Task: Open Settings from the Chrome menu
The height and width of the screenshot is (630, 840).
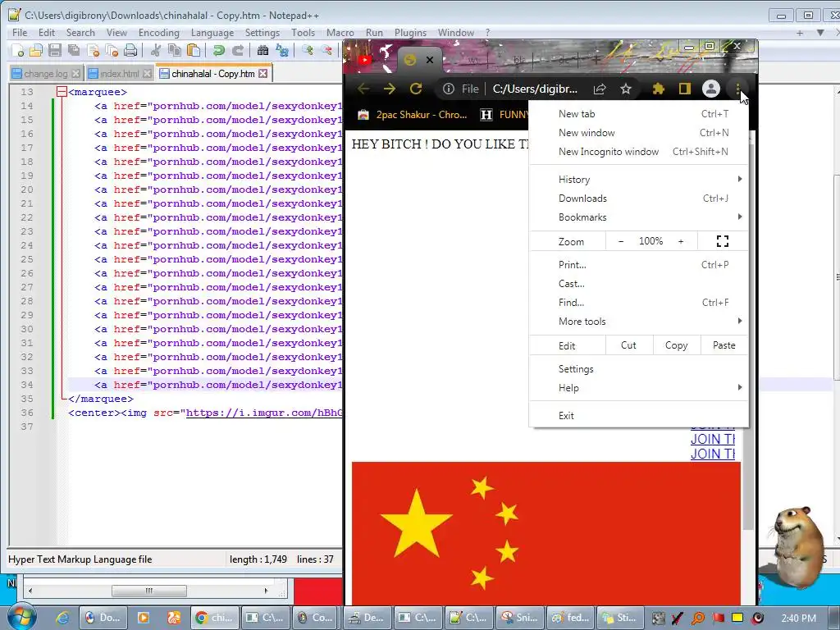Action: coord(638,369)
